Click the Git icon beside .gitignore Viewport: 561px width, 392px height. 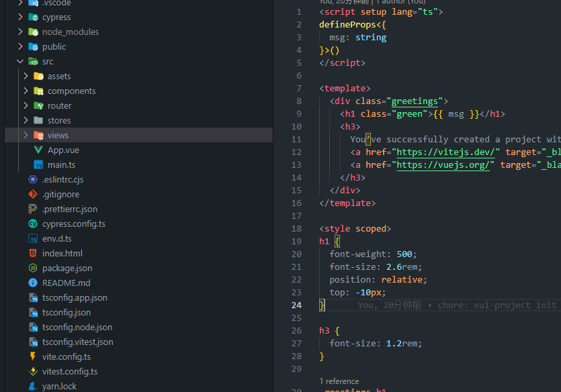click(x=33, y=195)
